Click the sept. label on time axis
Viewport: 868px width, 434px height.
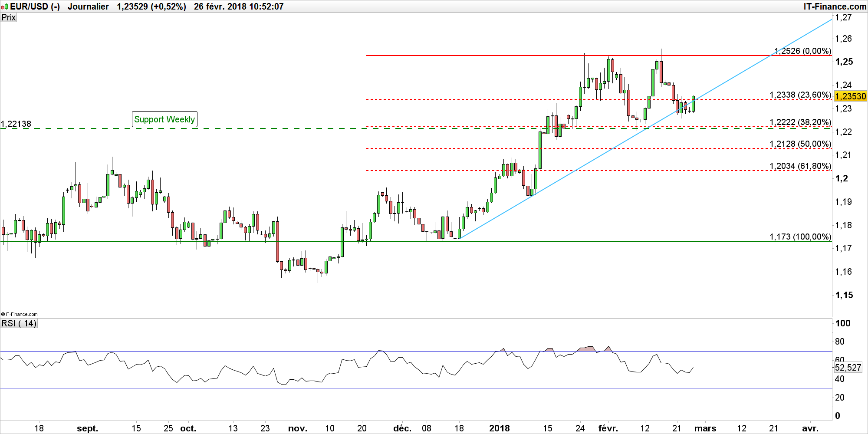click(x=88, y=428)
